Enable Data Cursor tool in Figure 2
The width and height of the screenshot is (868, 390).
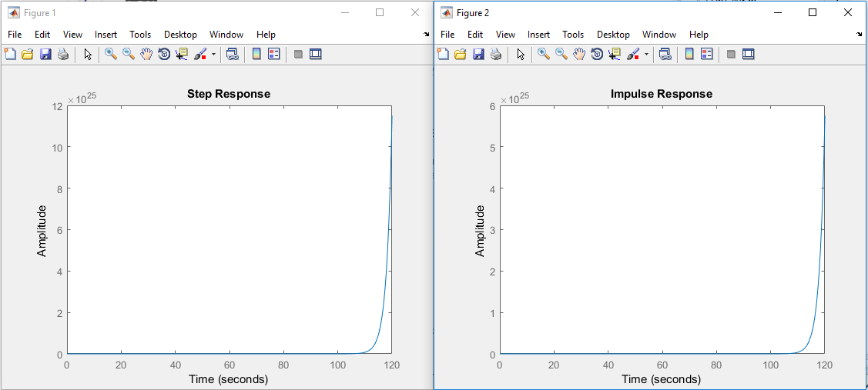click(x=615, y=54)
